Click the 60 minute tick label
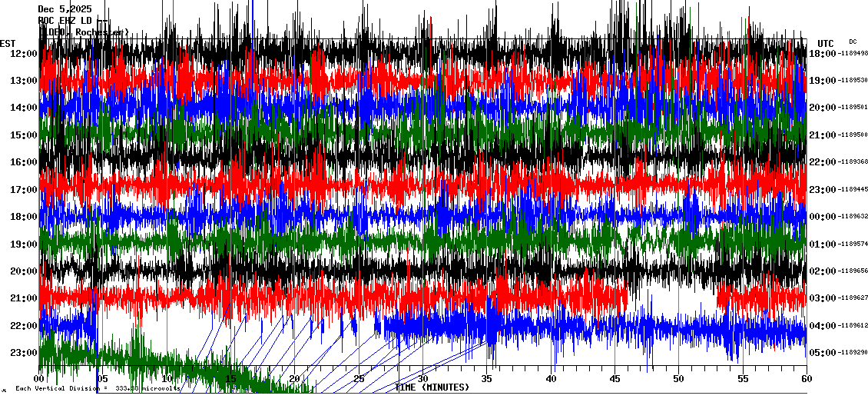 806,379
